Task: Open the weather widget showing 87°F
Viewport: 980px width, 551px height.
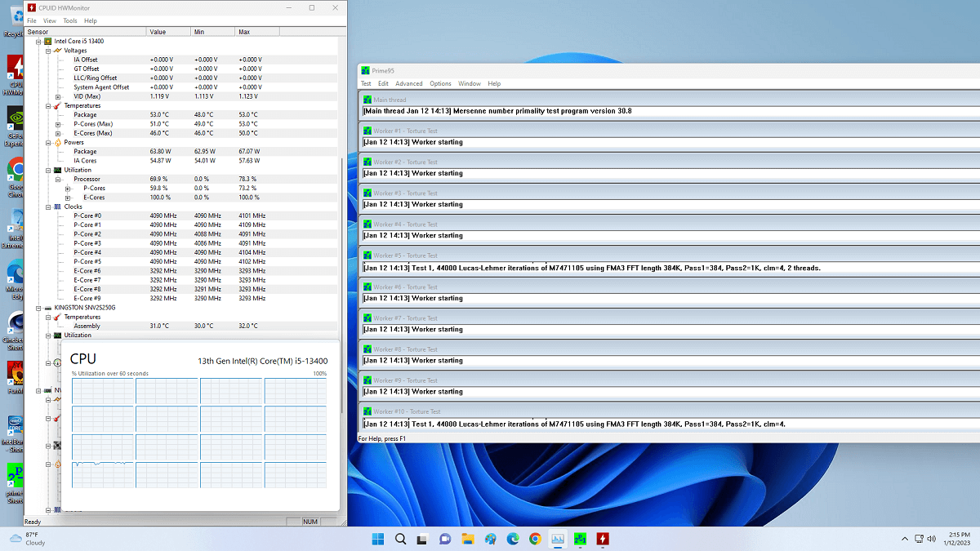Action: [x=27, y=538]
